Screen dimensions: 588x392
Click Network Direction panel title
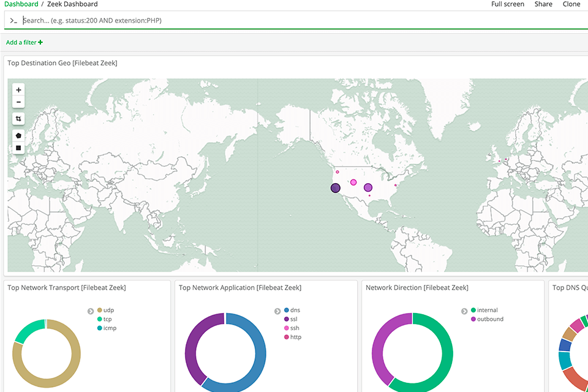coord(417,288)
